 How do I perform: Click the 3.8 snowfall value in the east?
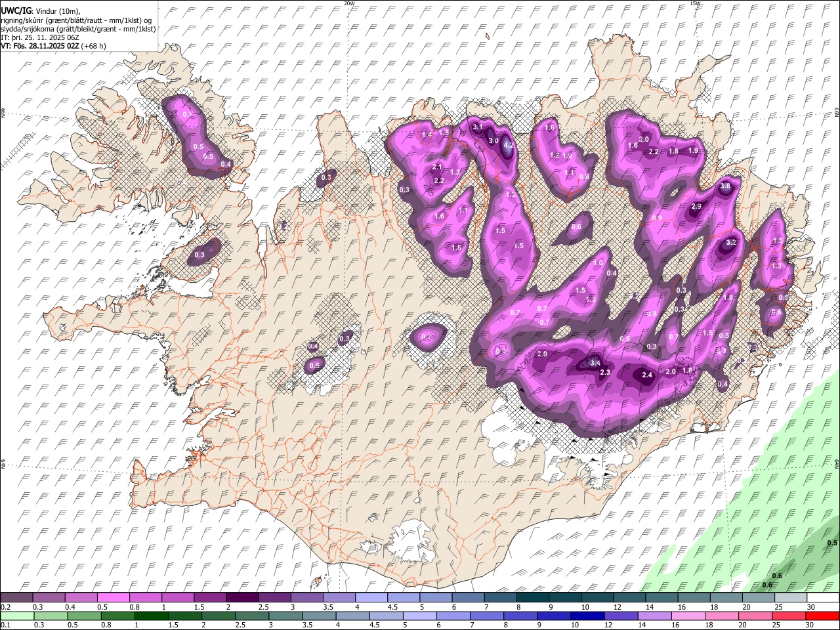click(x=725, y=186)
